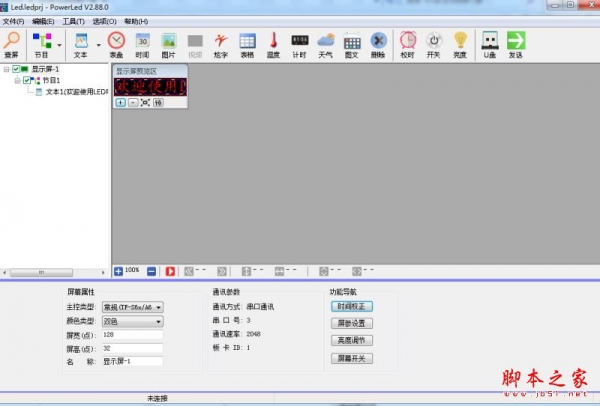600x406 pixels.
Task: Click the 屏幕开关 button
Action: (351, 358)
